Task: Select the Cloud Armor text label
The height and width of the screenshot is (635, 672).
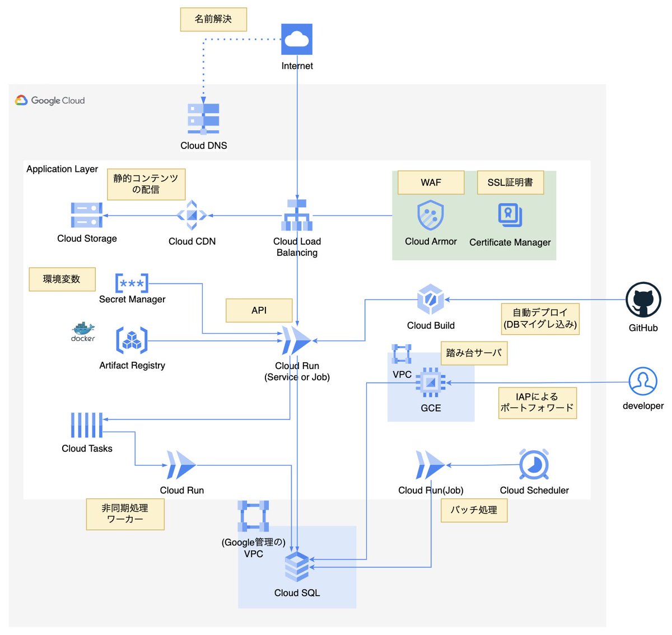Action: pyautogui.click(x=431, y=241)
